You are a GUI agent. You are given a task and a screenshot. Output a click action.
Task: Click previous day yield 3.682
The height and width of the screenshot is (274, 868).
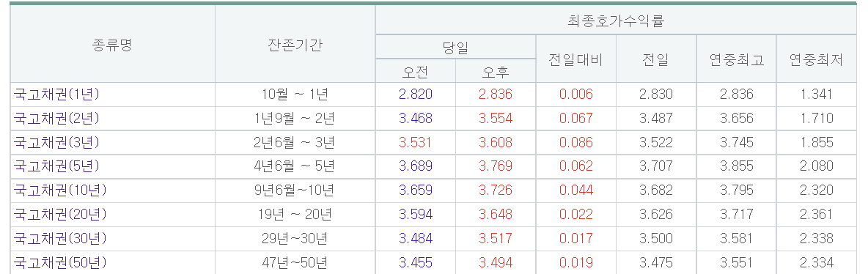656,190
